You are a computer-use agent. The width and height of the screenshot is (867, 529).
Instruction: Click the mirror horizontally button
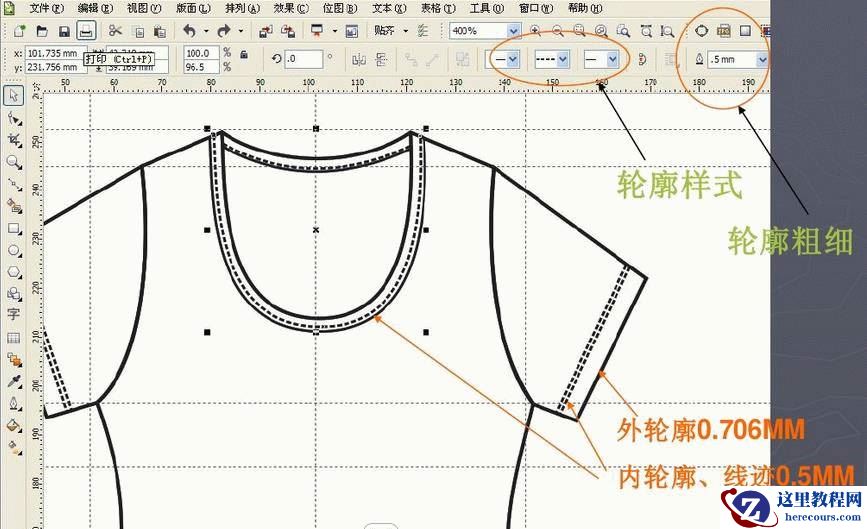tap(359, 59)
